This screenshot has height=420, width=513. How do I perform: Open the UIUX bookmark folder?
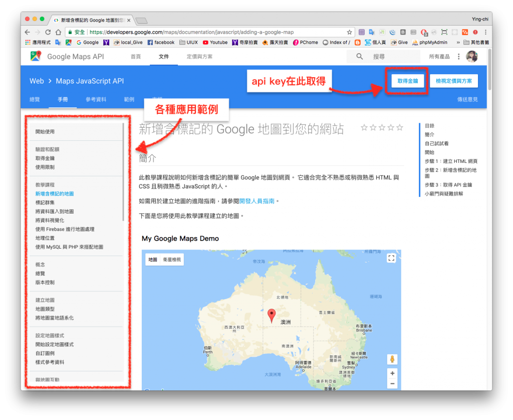[188, 42]
